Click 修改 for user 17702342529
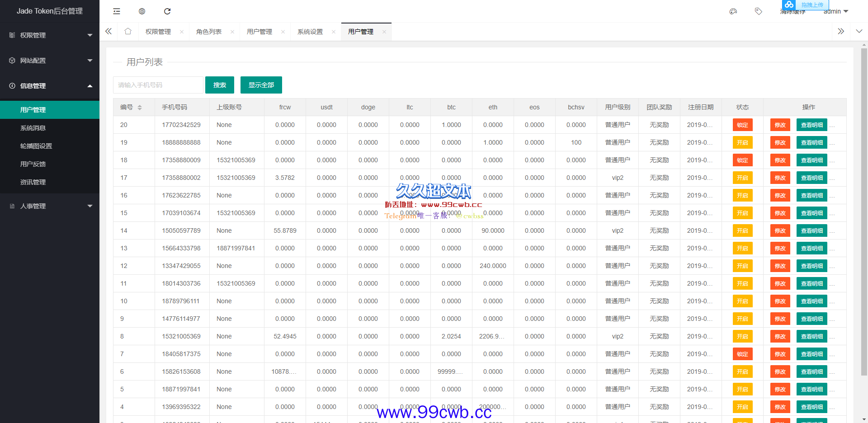The width and height of the screenshot is (868, 423). [780, 125]
